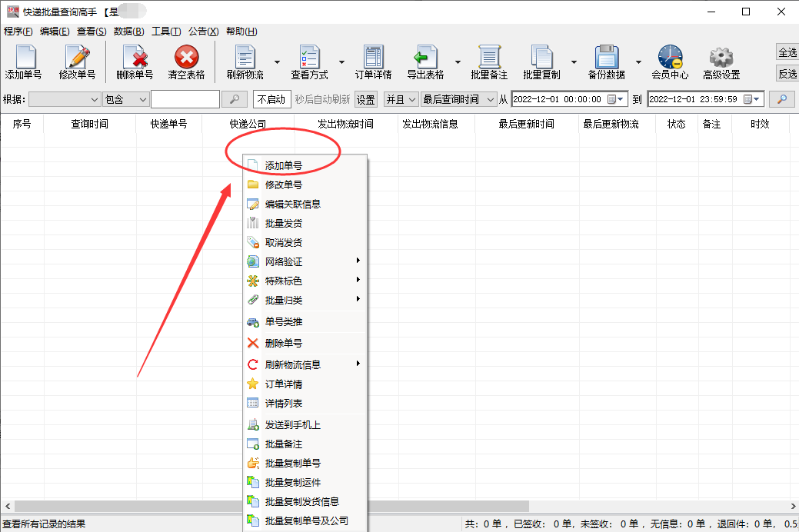Open the 数据(B) menu
Viewport: 799px width, 532px height.
(x=129, y=32)
